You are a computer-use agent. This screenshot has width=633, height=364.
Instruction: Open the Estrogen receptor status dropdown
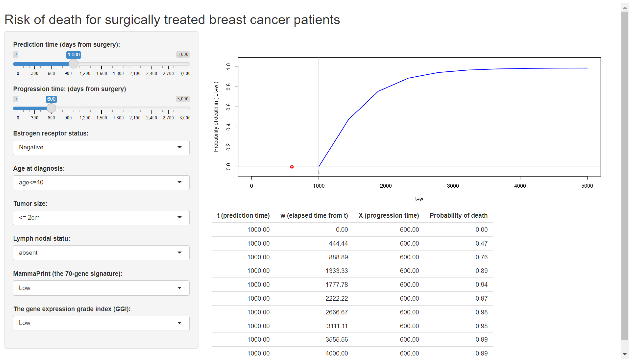101,148
